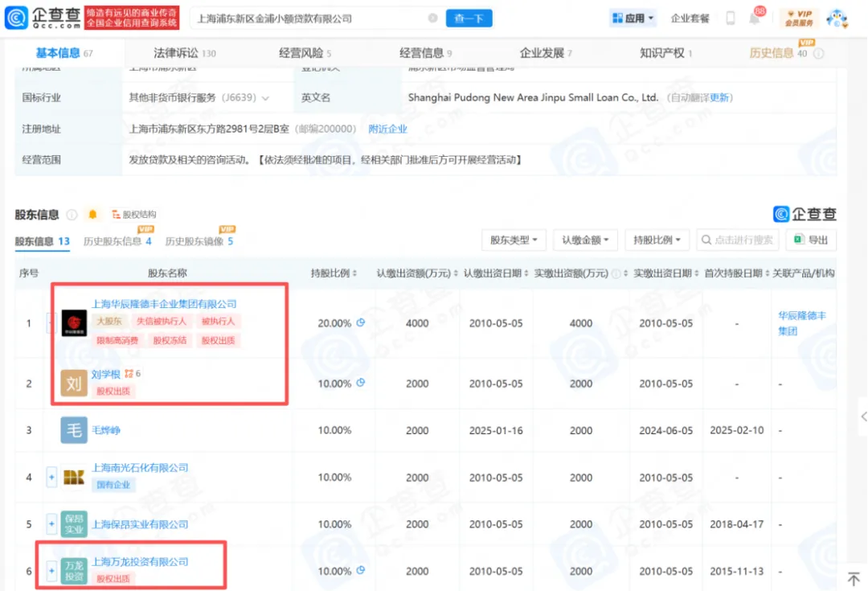Click the pie icon beside 刘学根's 10.00%
This screenshot has height=591, width=868.
(360, 383)
